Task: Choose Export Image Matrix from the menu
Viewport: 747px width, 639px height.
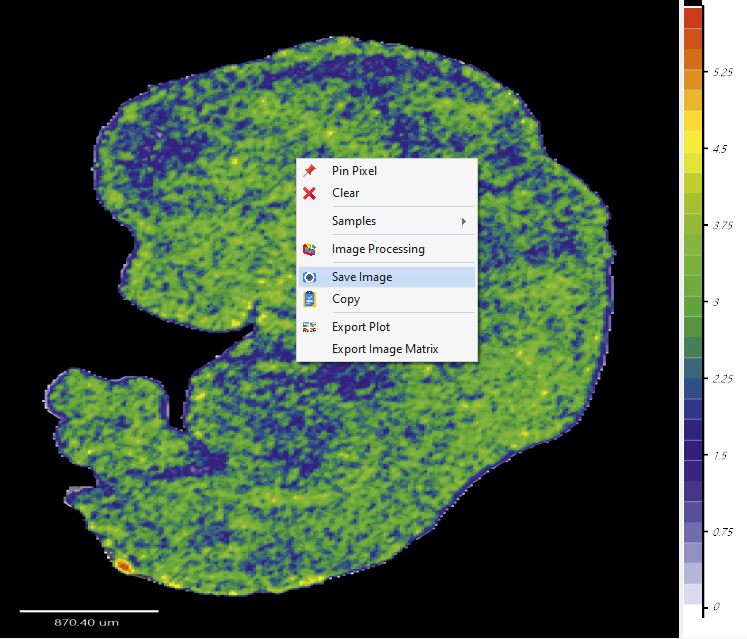Action: pyautogui.click(x=385, y=349)
